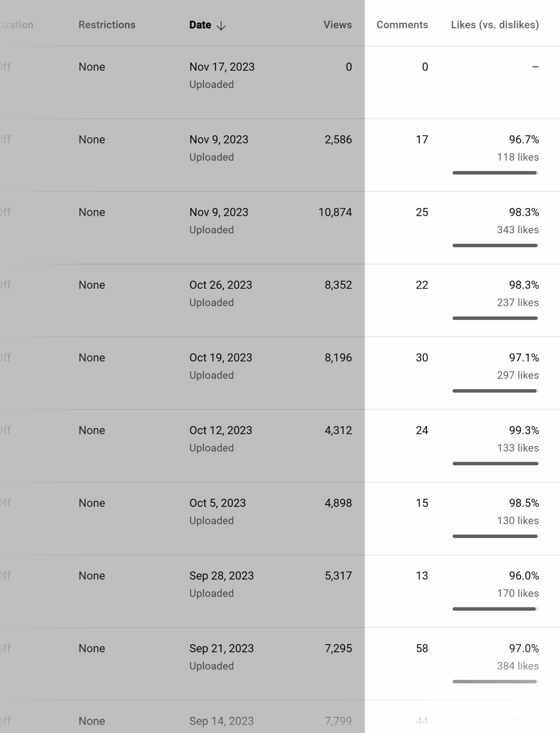The width and height of the screenshot is (560, 733).
Task: Open comments count 17 for the Nov 9 video
Action: 421,140
